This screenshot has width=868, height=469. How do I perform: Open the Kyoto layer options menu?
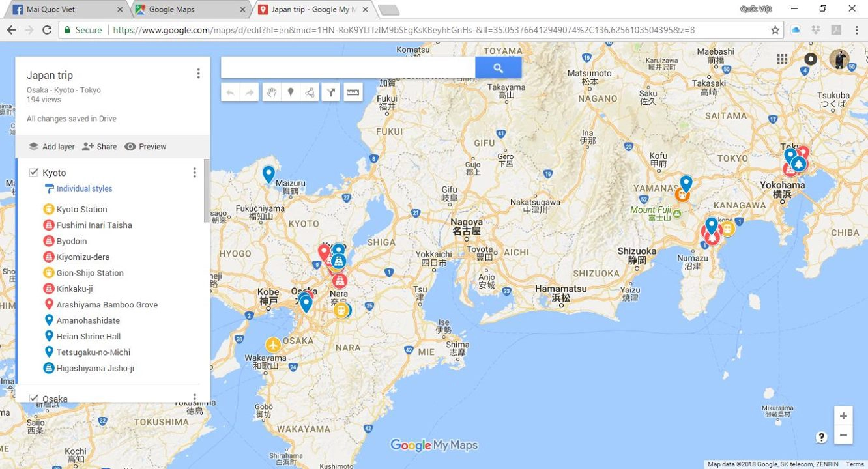click(194, 173)
